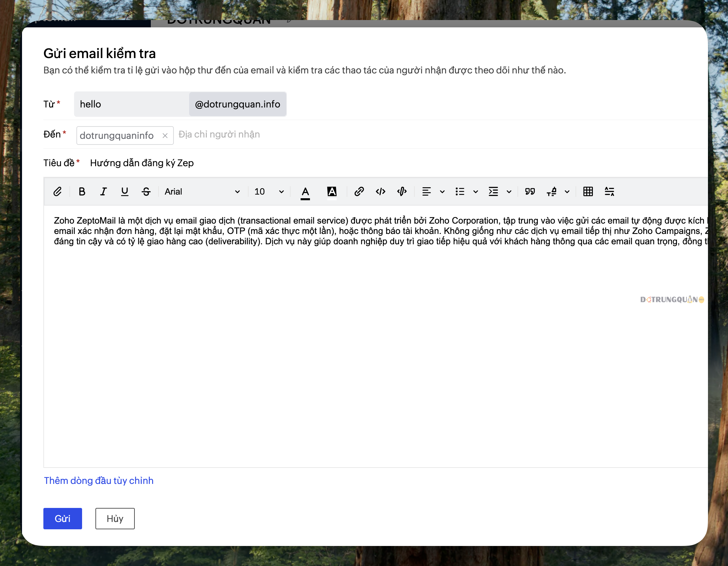Open the Thêm dòng đầu tùy chỉnh link
728x566 pixels.
coord(99,481)
